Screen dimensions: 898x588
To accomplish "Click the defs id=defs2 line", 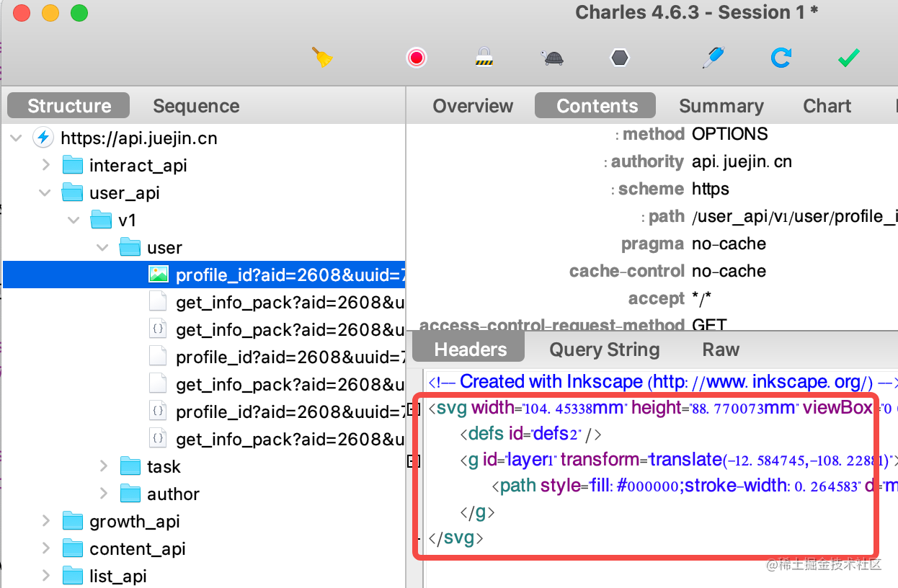I will (530, 434).
